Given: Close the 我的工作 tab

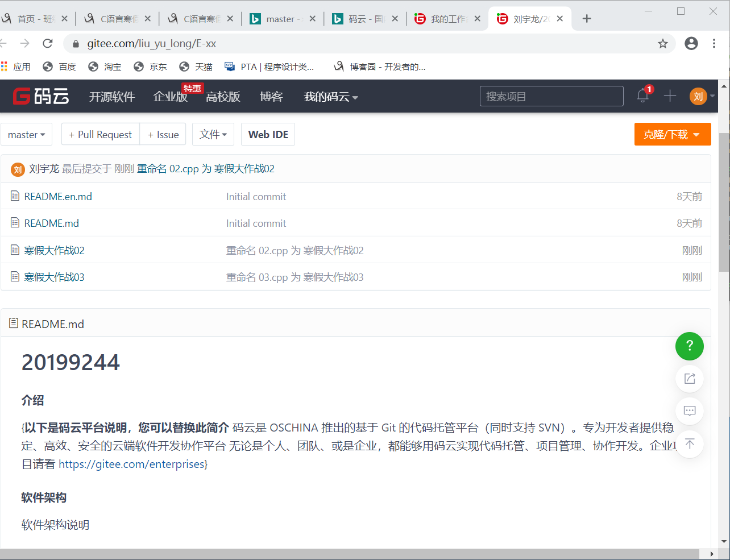Looking at the screenshot, I should [x=477, y=19].
